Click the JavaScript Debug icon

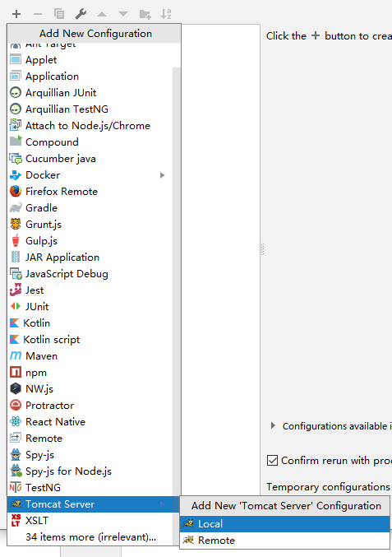[16, 273]
